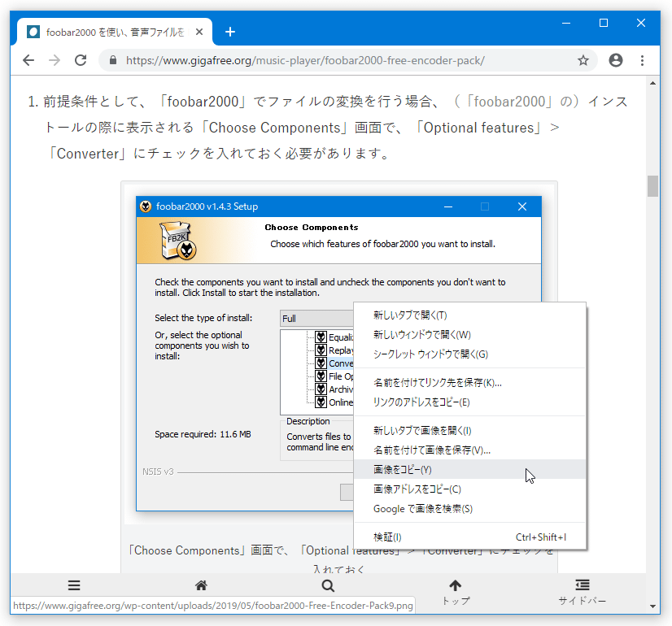The width and height of the screenshot is (672, 626).
Task: Select 新しいタブで画像を開く(I)
Action: pyautogui.click(x=469, y=431)
